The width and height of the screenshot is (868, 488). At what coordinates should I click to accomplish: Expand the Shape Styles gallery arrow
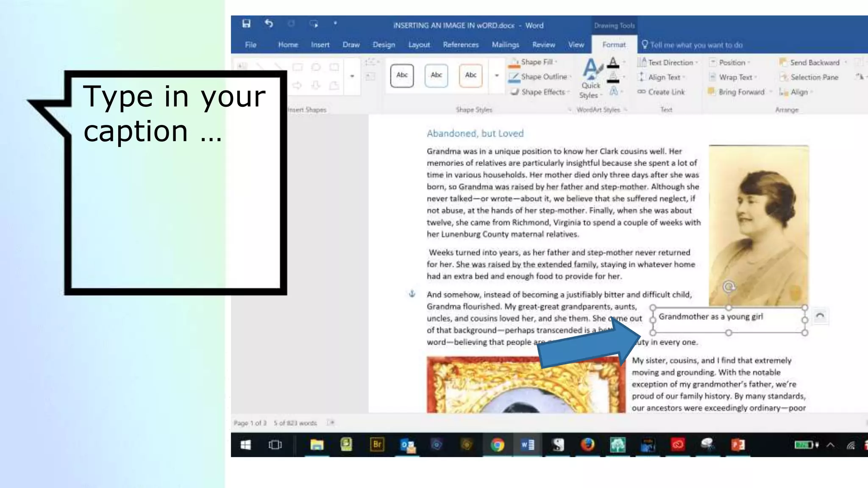pos(497,76)
